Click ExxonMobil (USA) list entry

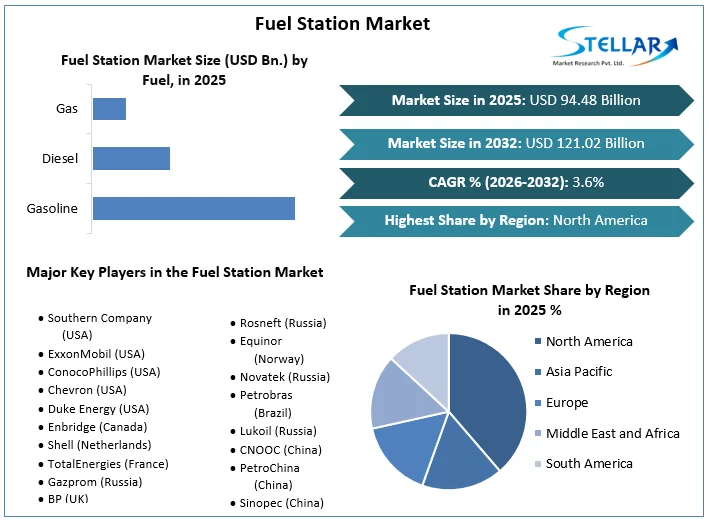click(92, 354)
